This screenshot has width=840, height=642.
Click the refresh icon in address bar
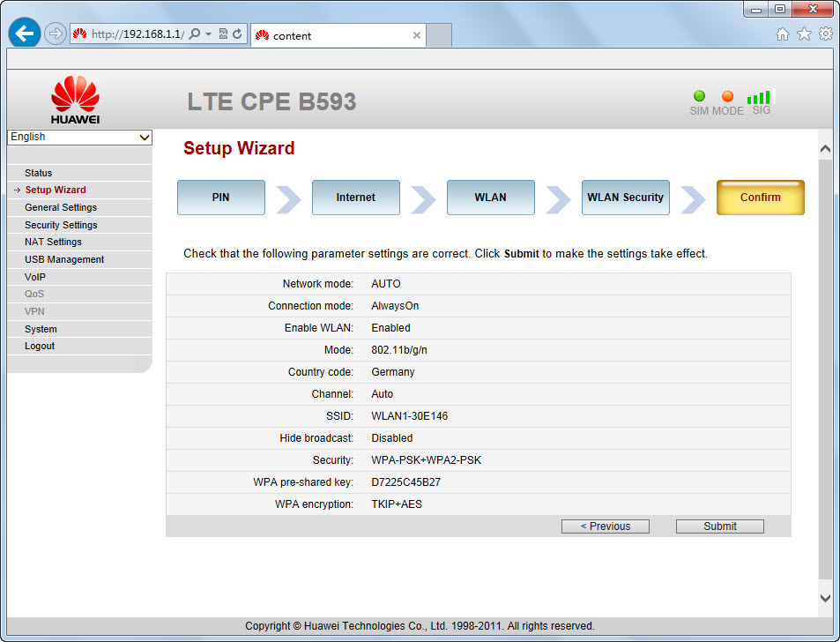(x=237, y=34)
